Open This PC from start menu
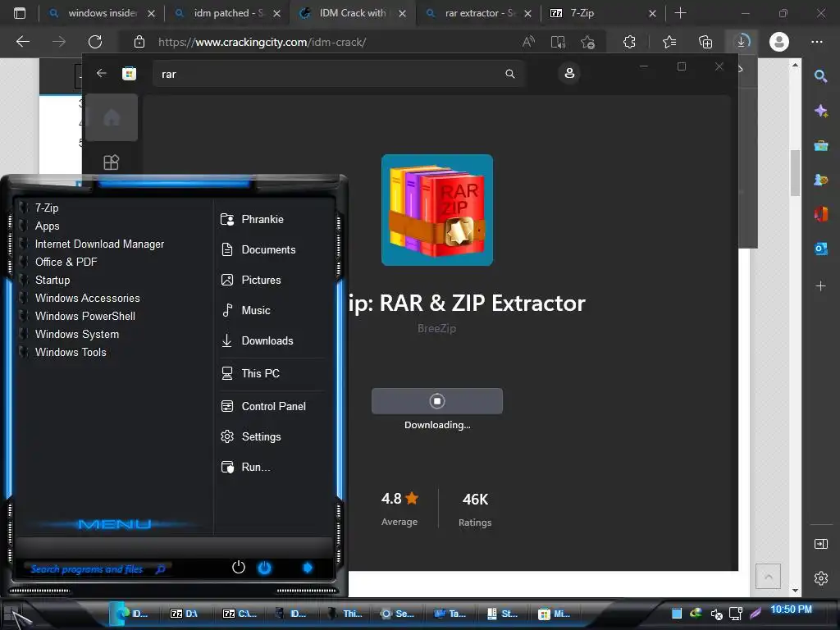This screenshot has height=630, width=840. [260, 373]
